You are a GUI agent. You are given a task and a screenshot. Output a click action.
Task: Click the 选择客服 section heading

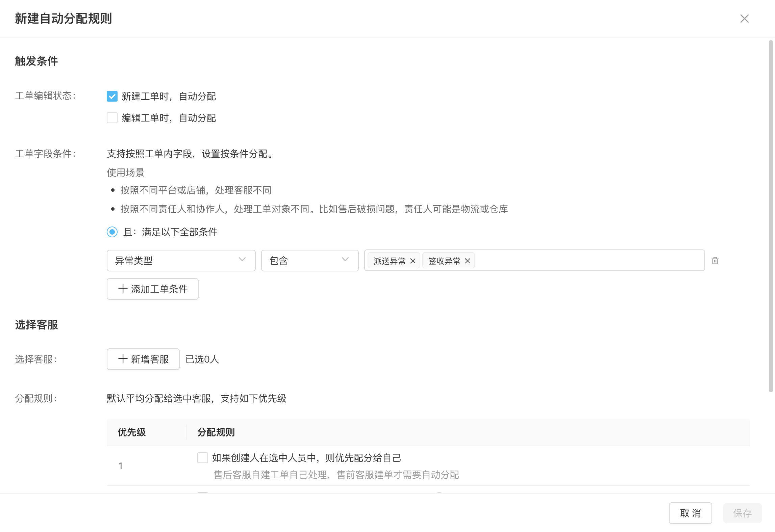[x=36, y=325]
